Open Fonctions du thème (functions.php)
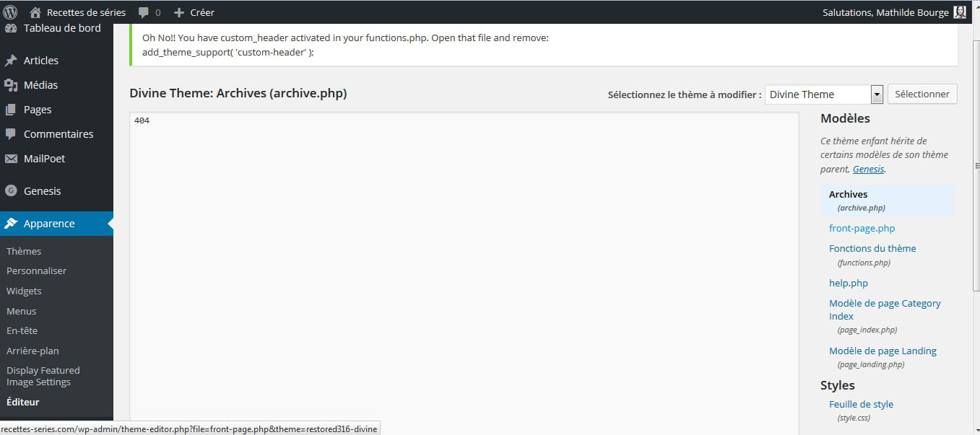 872,249
